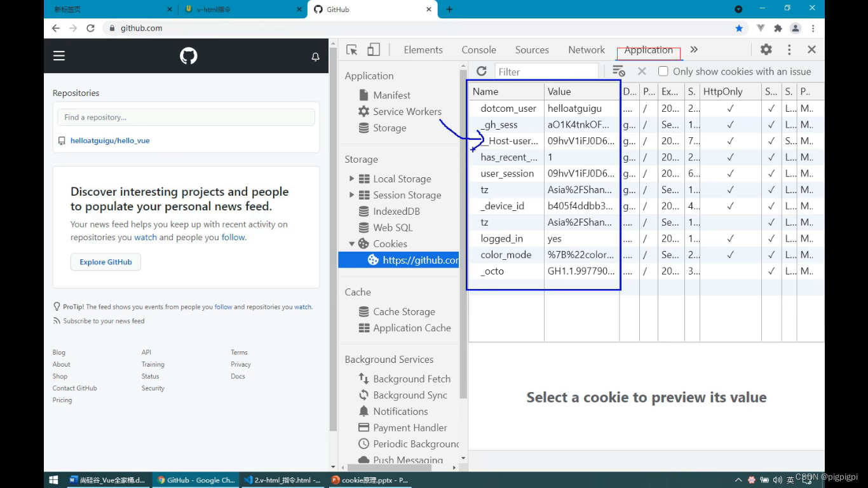Refresh the cookies table

pyautogui.click(x=482, y=71)
